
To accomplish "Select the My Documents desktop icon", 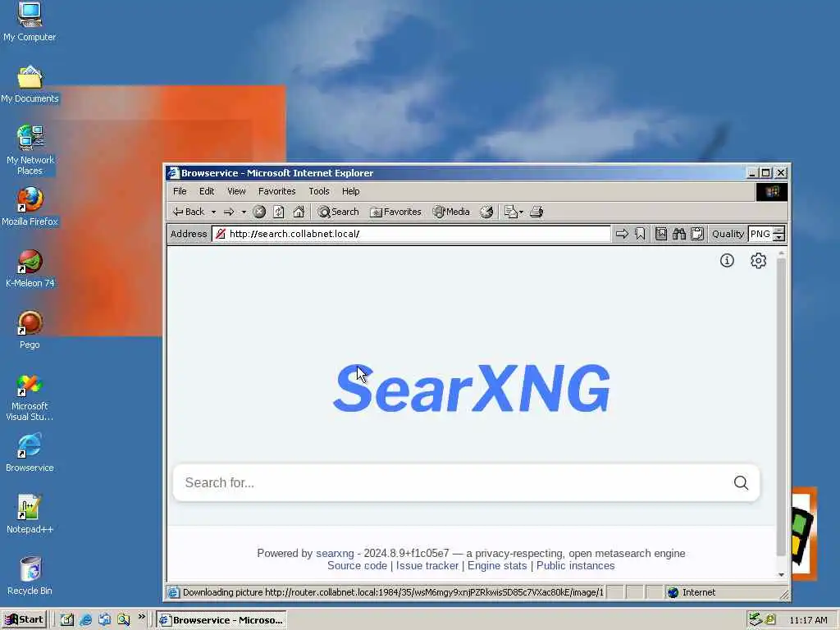I will pyautogui.click(x=30, y=84).
